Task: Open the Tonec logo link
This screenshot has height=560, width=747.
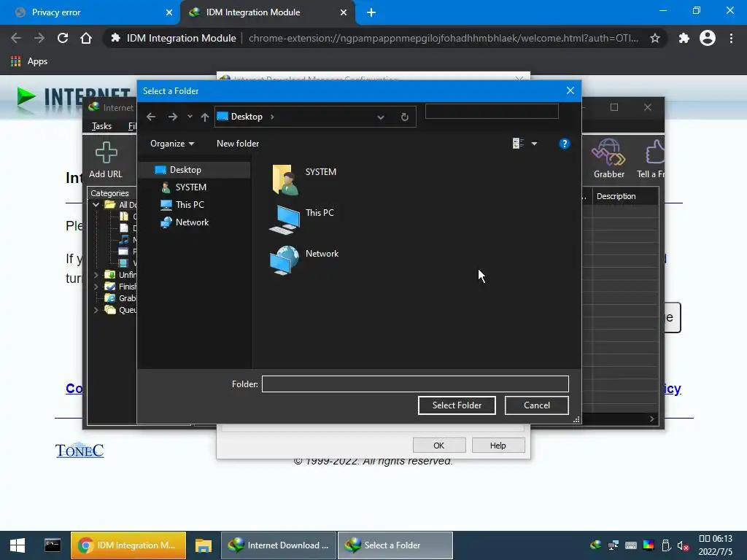Action: [79, 451]
